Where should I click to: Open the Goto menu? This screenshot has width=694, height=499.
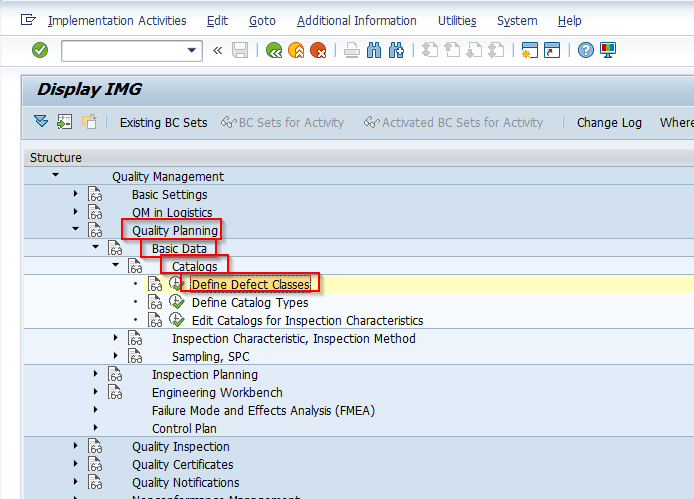point(262,21)
